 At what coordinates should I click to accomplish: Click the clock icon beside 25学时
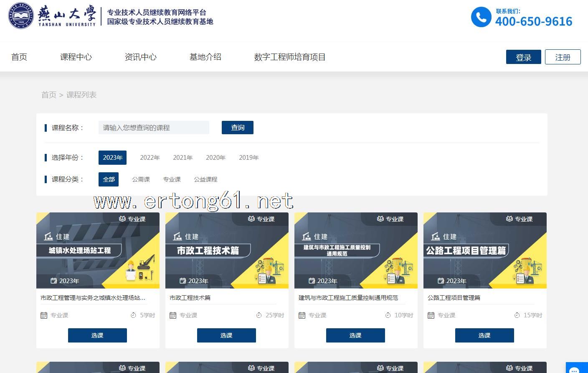point(259,315)
